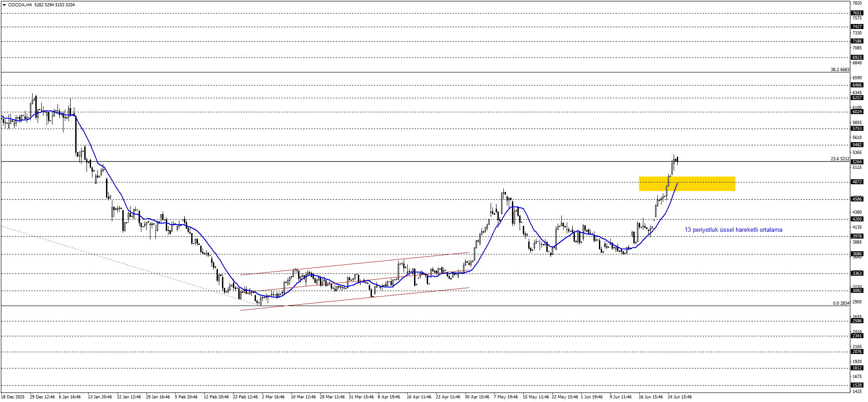Viewport: 868px width, 402px height.
Task: Click the 2586 horizontal line price tag
Action: 857,321
